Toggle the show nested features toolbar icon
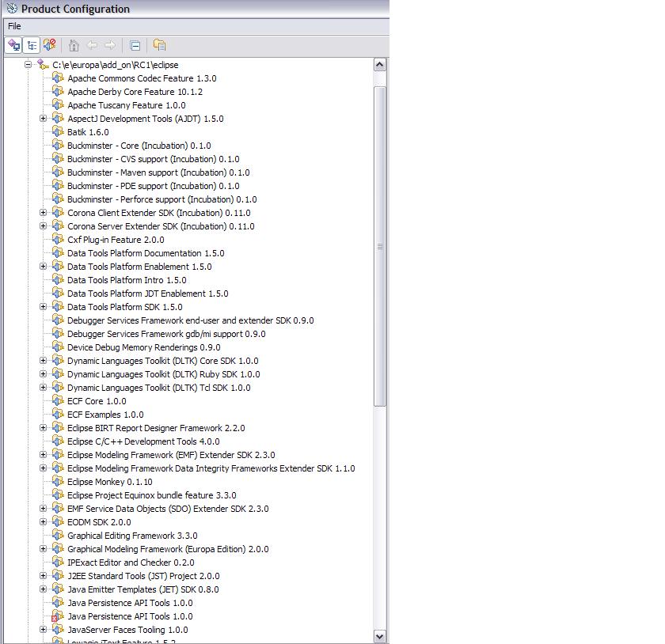 (32, 45)
